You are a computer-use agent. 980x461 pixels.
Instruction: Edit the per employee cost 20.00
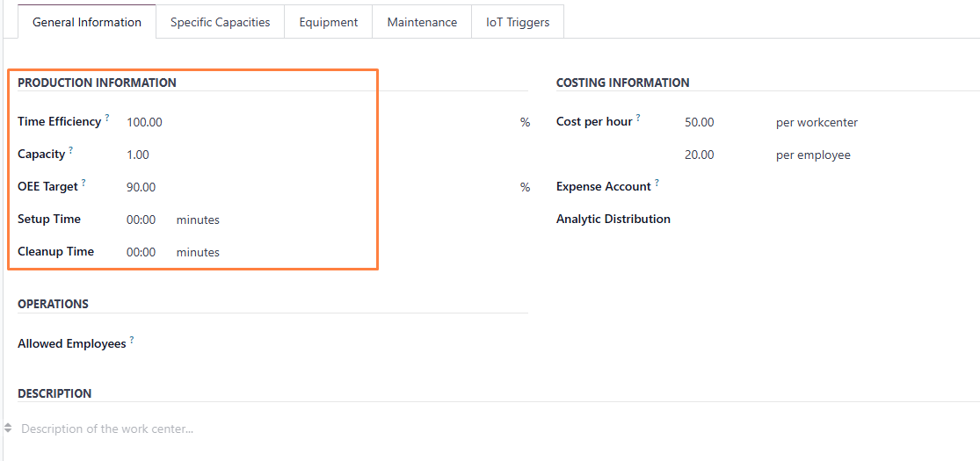point(699,155)
